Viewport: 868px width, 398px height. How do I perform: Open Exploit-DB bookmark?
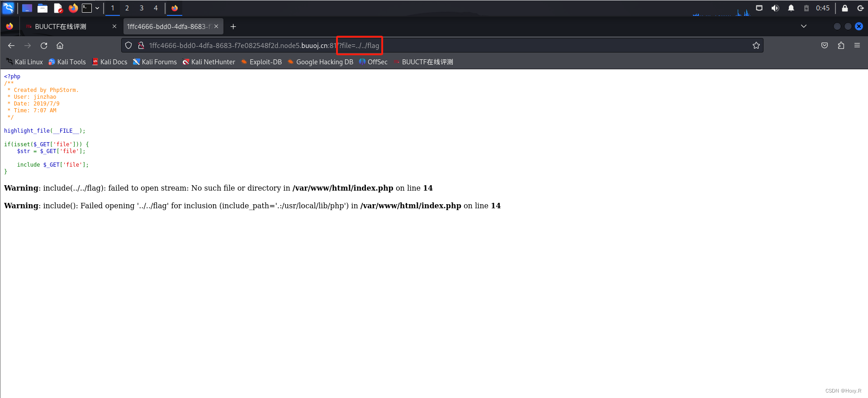pos(261,62)
